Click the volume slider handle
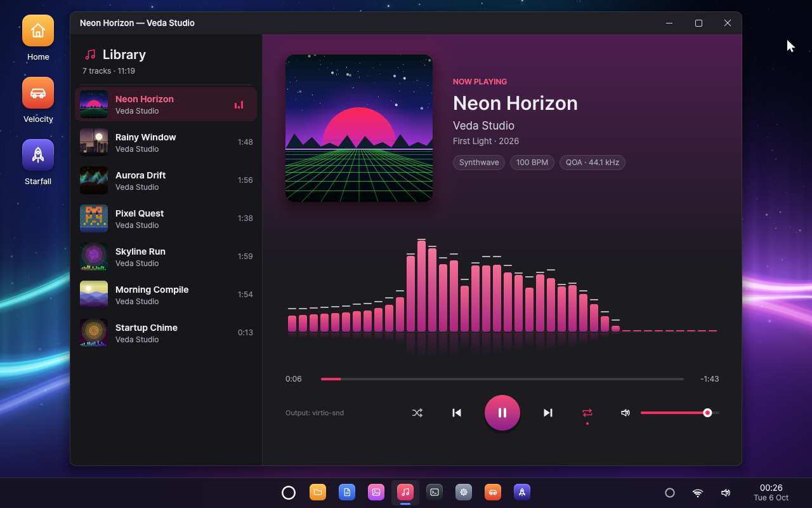This screenshot has height=508, width=812. (x=707, y=413)
